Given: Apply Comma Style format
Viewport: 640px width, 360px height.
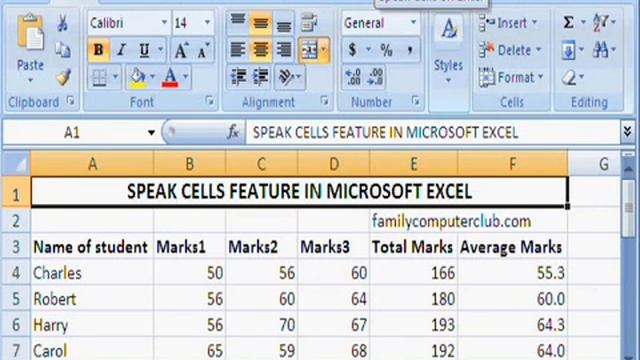Looking at the screenshot, I should 409,50.
